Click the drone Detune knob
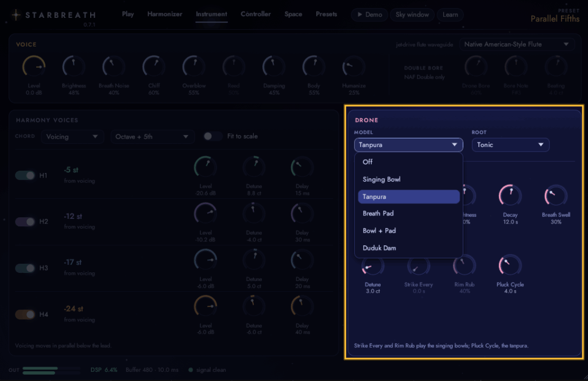This screenshot has height=381, width=588. pos(373,265)
